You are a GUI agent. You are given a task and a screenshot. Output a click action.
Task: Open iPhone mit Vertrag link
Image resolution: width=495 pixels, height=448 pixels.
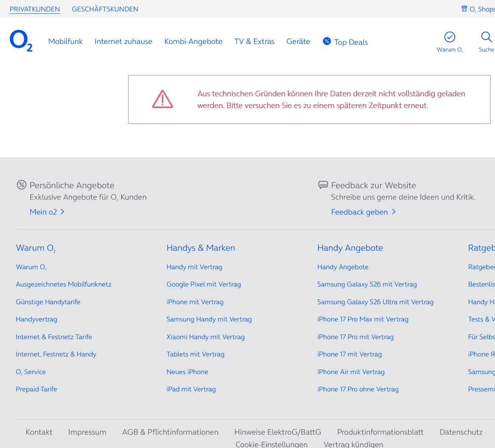click(195, 302)
